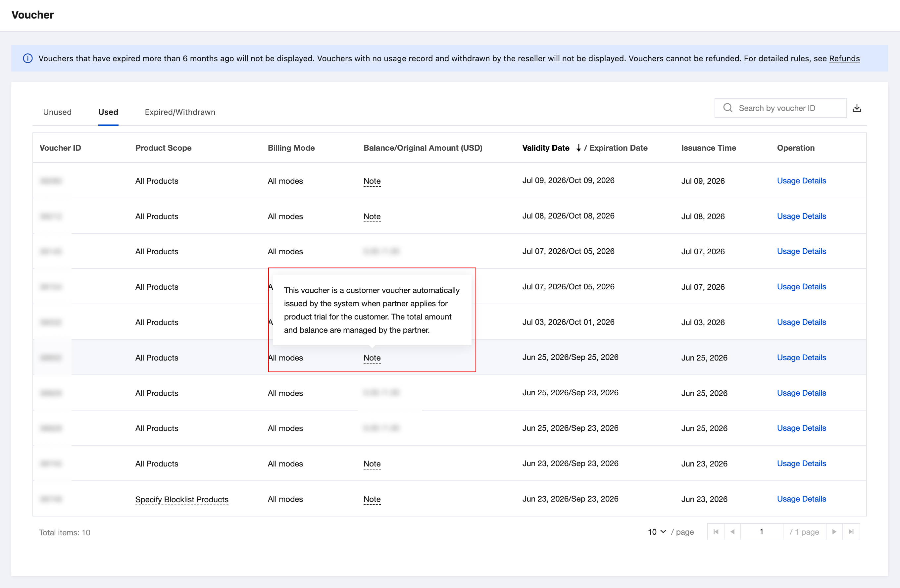The height and width of the screenshot is (588, 900).
Task: Select the Used tab
Action: (x=108, y=112)
